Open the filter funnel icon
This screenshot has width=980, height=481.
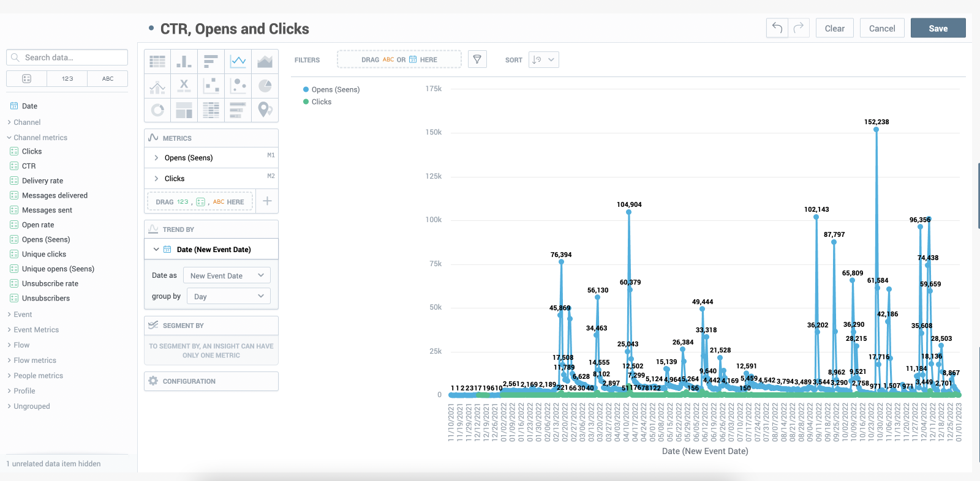(477, 59)
